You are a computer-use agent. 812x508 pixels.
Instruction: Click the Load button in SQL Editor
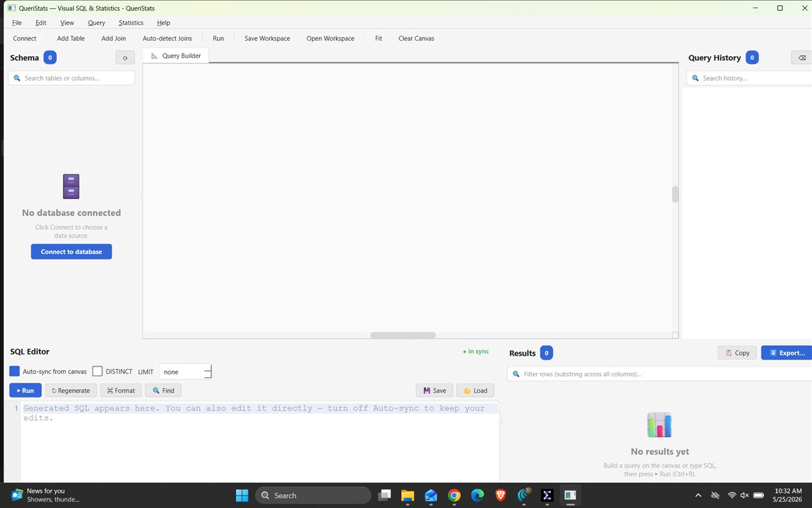(475, 390)
